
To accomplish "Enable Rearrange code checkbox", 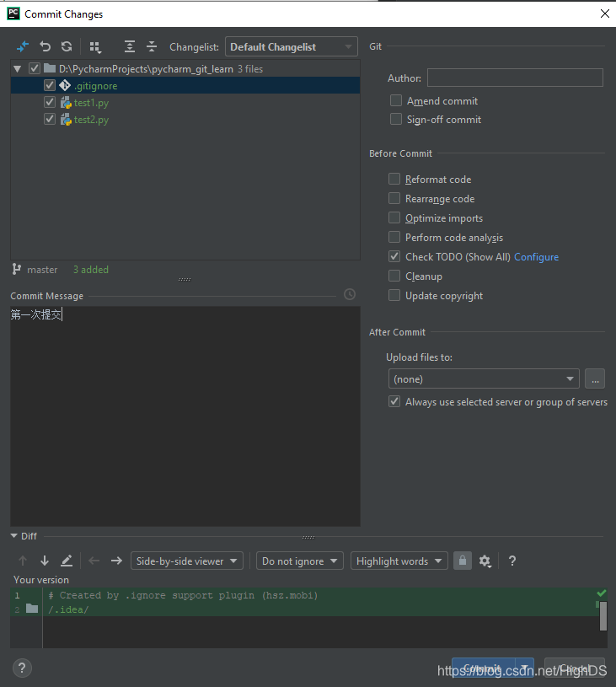I will [x=394, y=198].
